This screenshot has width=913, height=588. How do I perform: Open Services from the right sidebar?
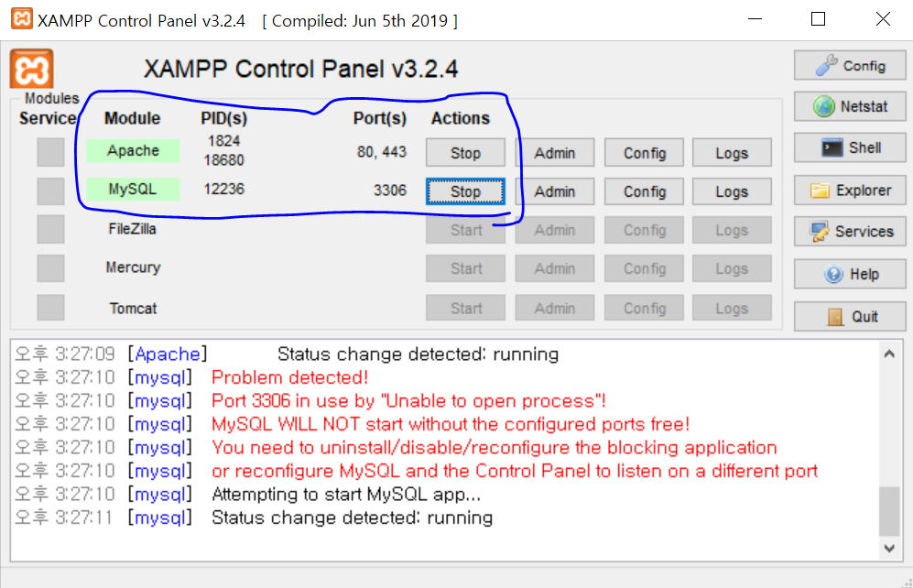pyautogui.click(x=850, y=231)
